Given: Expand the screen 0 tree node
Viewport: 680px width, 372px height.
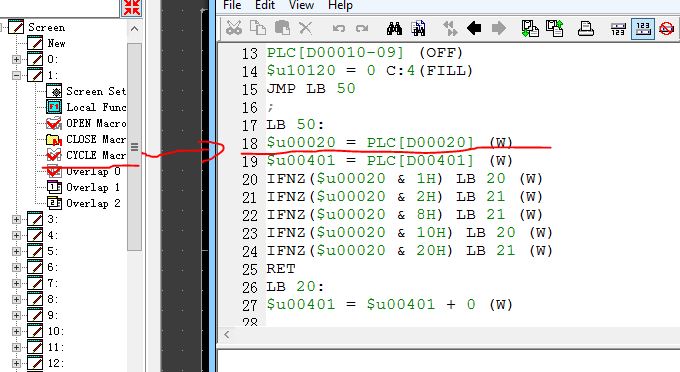Looking at the screenshot, I should (x=16, y=59).
